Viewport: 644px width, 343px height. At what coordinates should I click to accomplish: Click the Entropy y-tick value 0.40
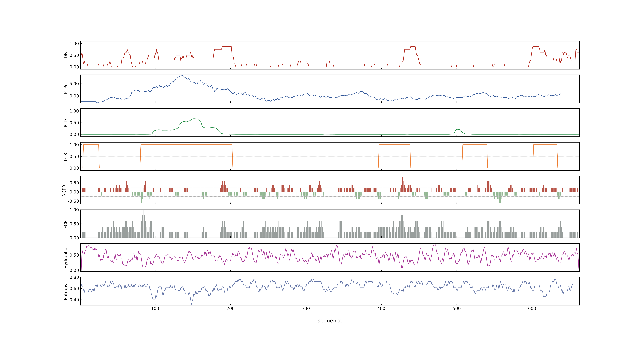[x=74, y=300]
